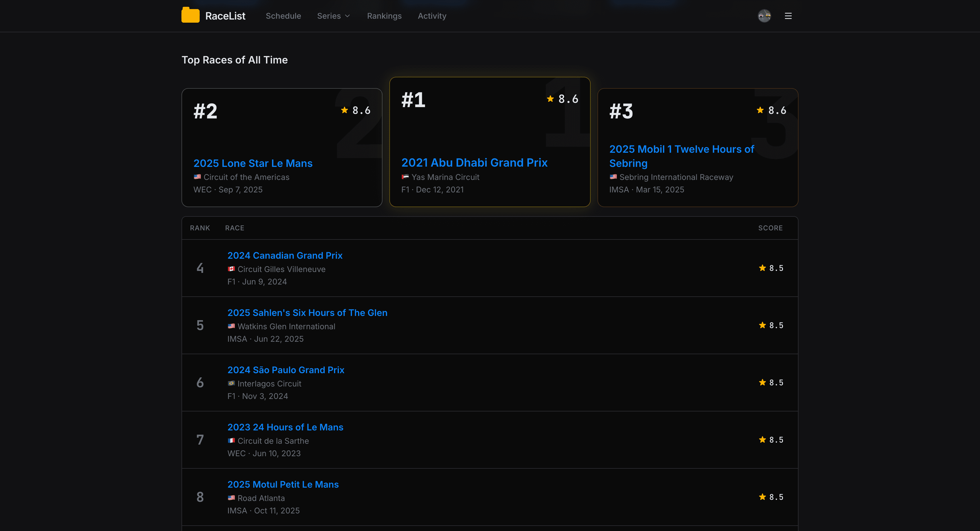980x531 pixels.
Task: Click the French flag beside Circuit de la Sarthe
Action: 231,441
